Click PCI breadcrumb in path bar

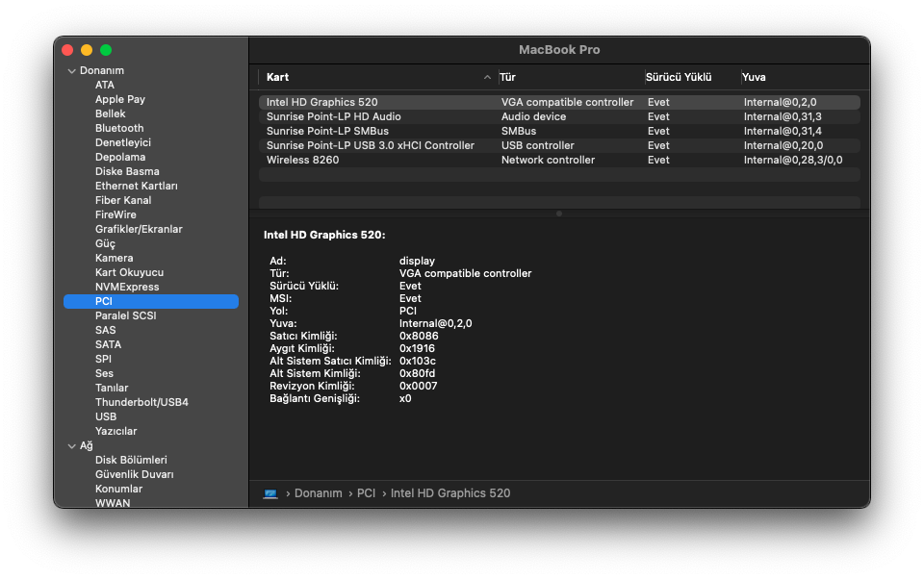366,493
